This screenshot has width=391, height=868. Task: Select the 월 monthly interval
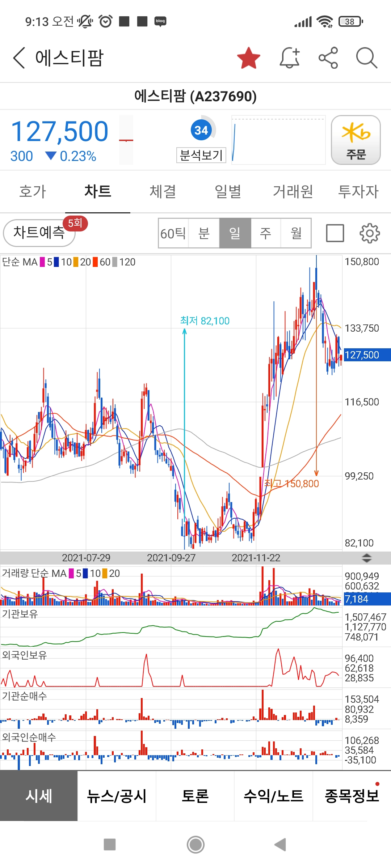click(296, 233)
